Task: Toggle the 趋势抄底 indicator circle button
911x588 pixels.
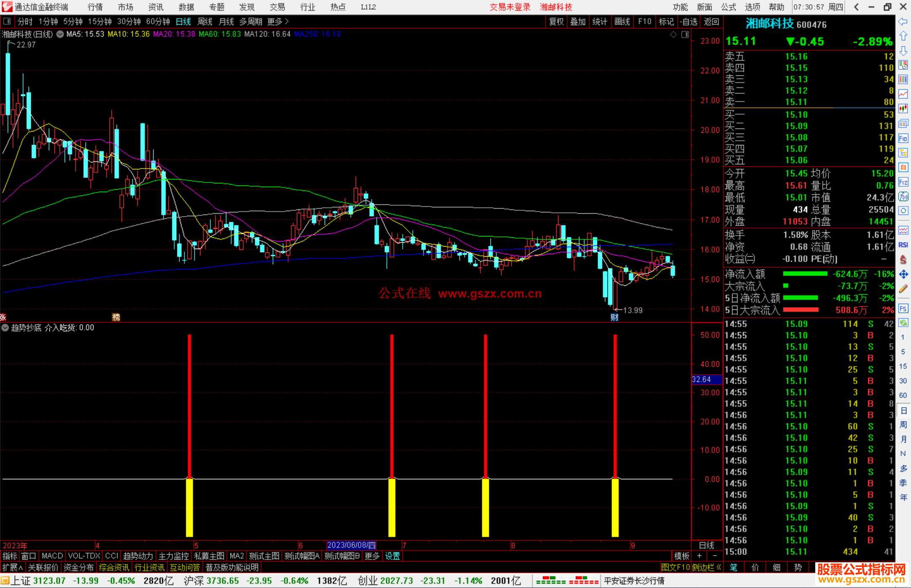Action: coord(5,328)
